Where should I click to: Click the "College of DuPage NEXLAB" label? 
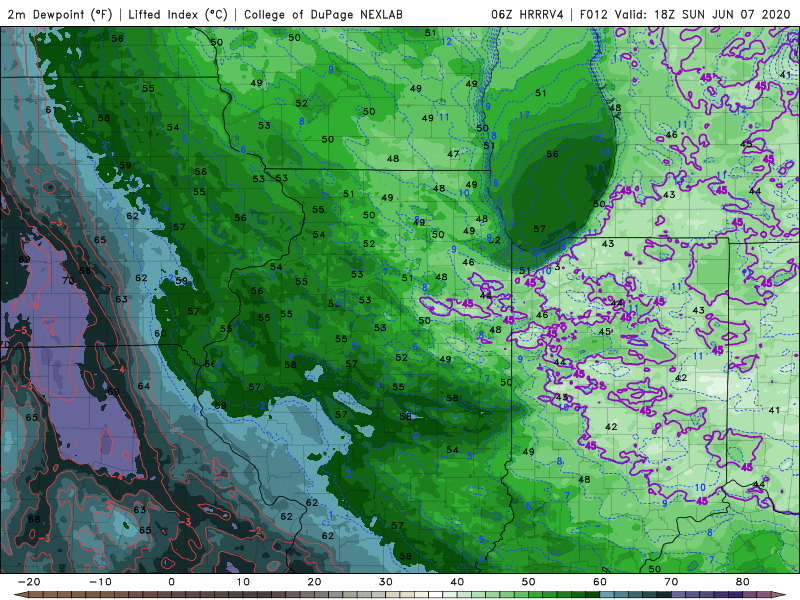(323, 14)
